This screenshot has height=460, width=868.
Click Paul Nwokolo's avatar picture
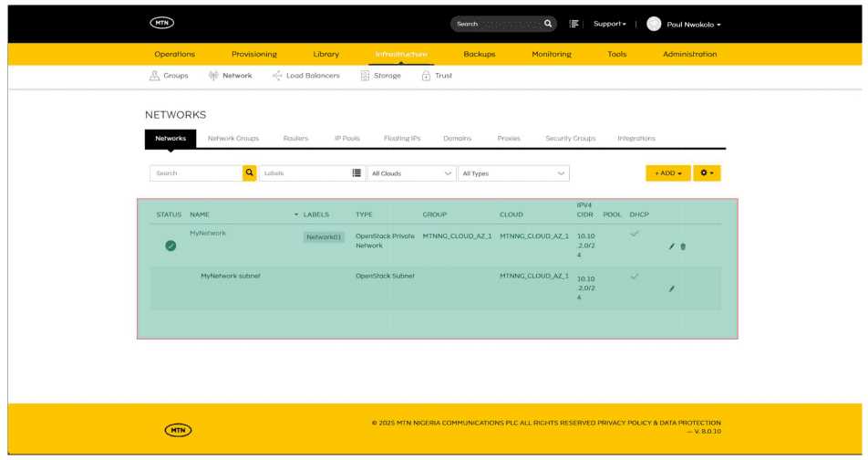(x=654, y=24)
